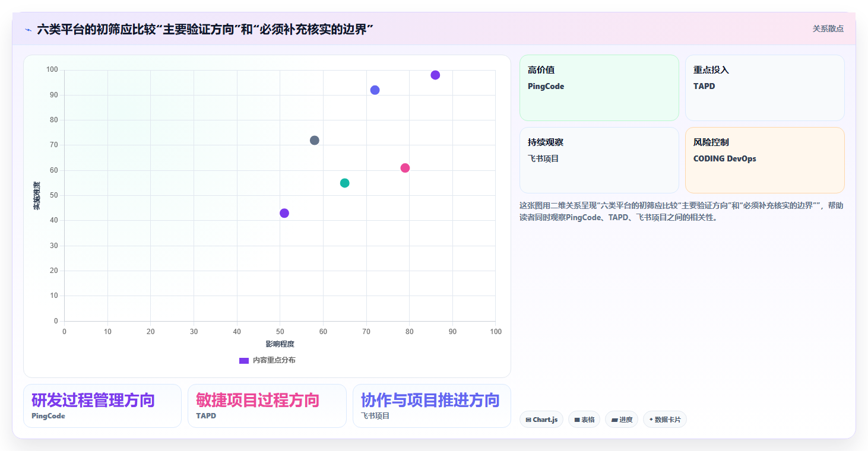The width and height of the screenshot is (868, 451).
Task: Select the gray scatter point at value 72
Action: coord(315,141)
